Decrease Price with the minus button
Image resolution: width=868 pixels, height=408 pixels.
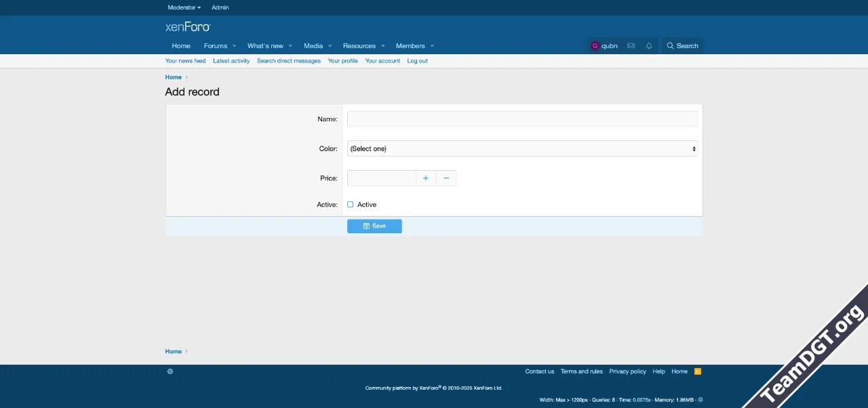[446, 178]
